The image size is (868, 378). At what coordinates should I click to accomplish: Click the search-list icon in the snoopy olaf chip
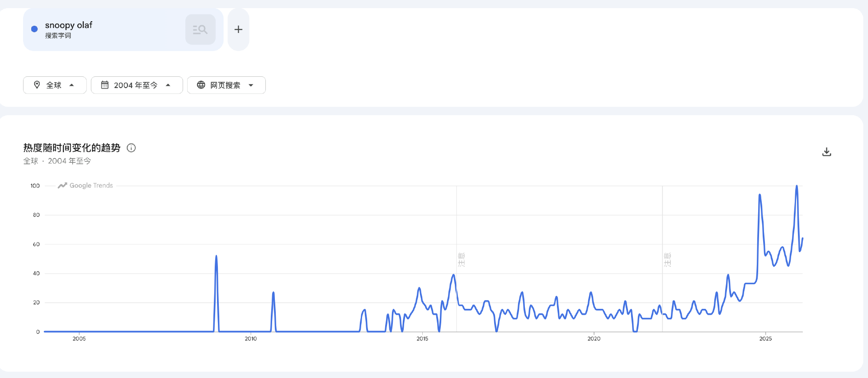click(200, 30)
